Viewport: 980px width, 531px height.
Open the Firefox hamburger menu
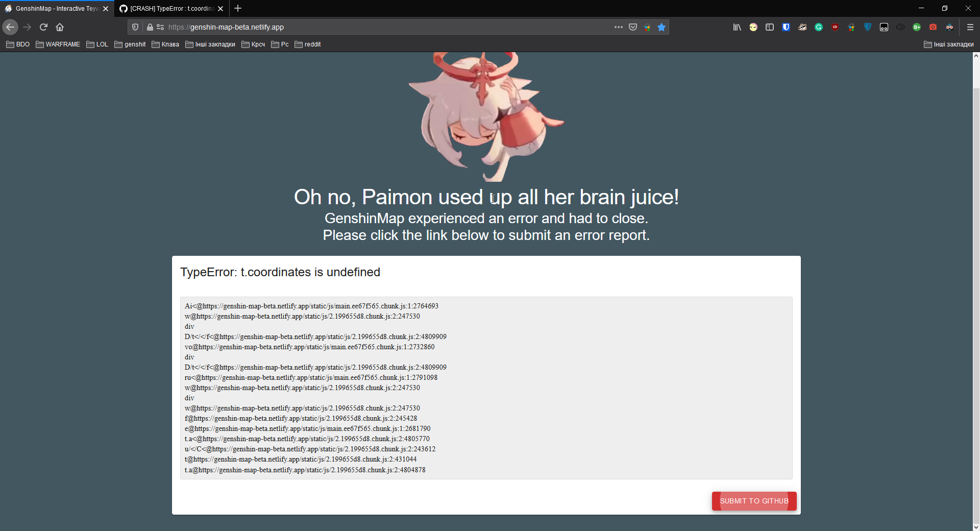(970, 27)
